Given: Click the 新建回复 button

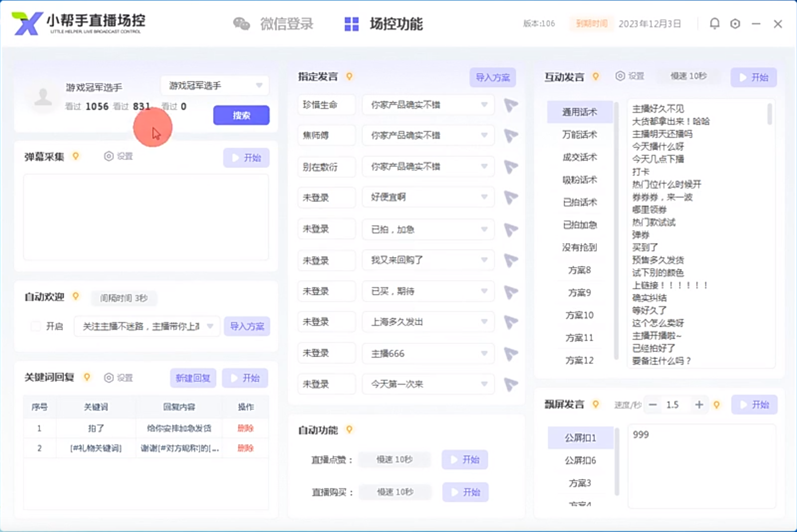Looking at the screenshot, I should [193, 378].
